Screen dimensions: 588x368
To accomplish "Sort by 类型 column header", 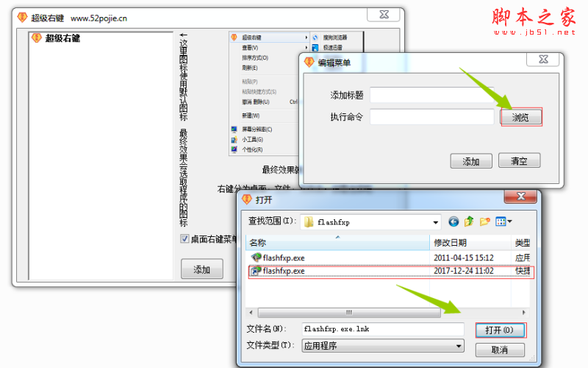I will click(x=521, y=243).
